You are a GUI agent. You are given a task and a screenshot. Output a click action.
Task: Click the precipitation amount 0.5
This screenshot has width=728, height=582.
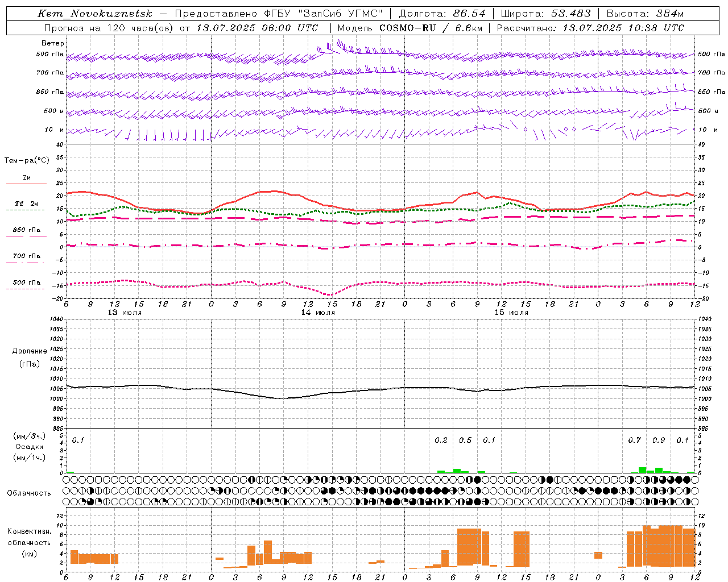[465, 440]
